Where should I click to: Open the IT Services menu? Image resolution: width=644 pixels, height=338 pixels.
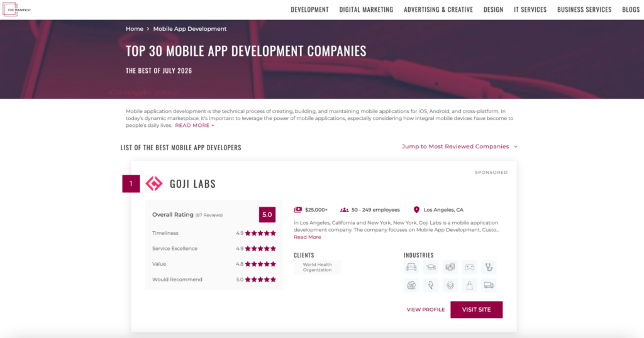[530, 9]
